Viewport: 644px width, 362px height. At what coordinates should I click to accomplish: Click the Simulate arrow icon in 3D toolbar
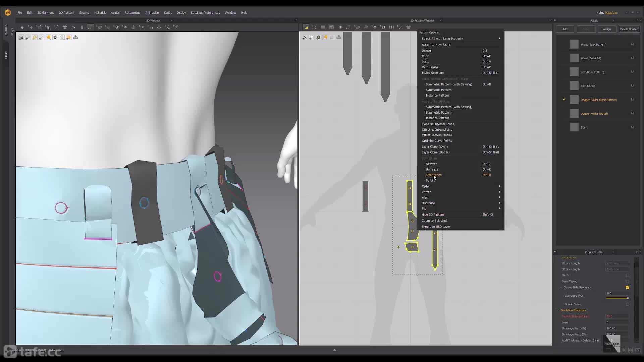22,27
